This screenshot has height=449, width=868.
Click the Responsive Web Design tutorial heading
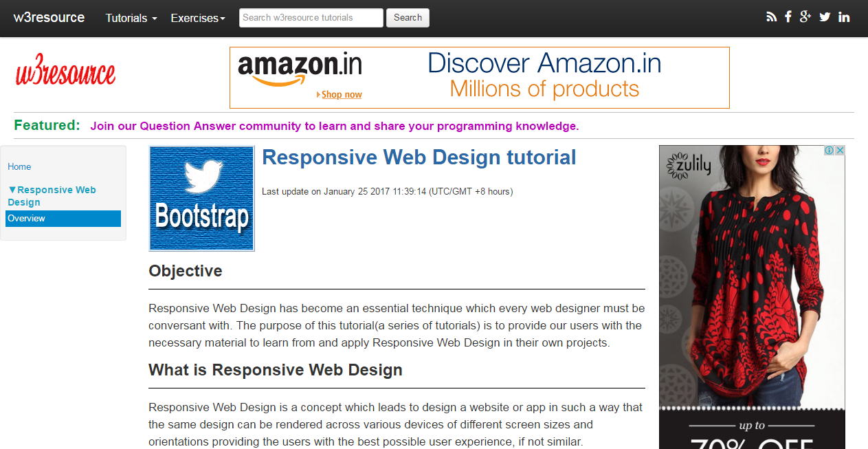(419, 157)
